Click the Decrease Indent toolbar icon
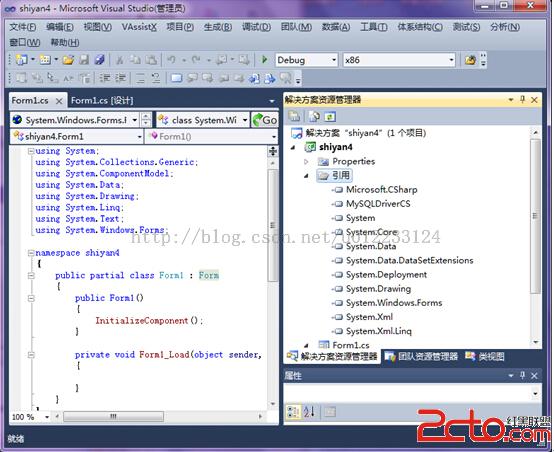 click(104, 78)
